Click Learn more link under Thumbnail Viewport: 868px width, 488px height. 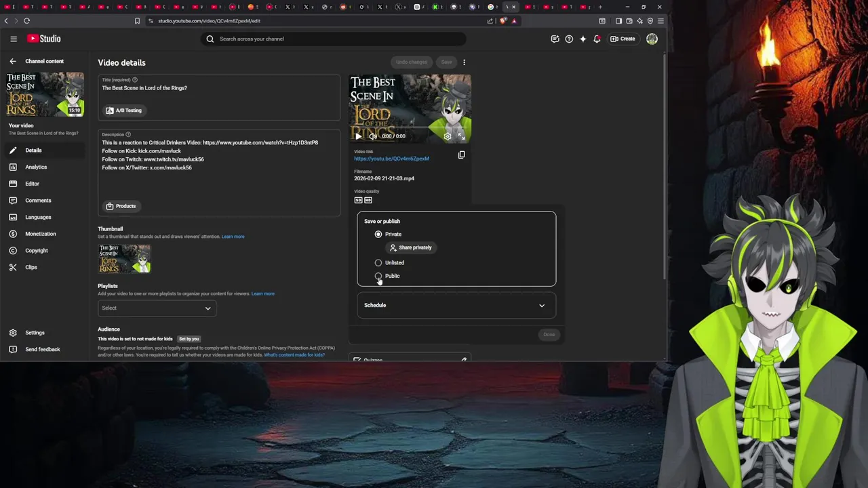233,237
